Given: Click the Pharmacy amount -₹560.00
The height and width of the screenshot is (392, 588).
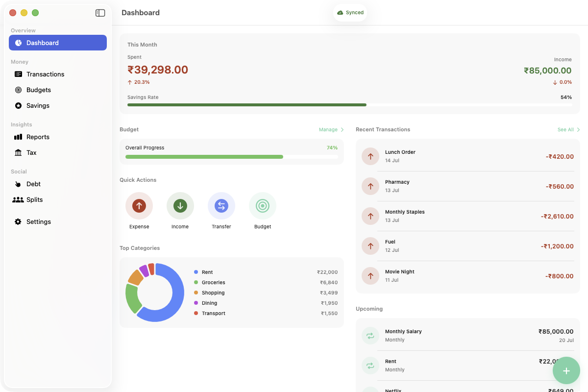Looking at the screenshot, I should coord(560,187).
